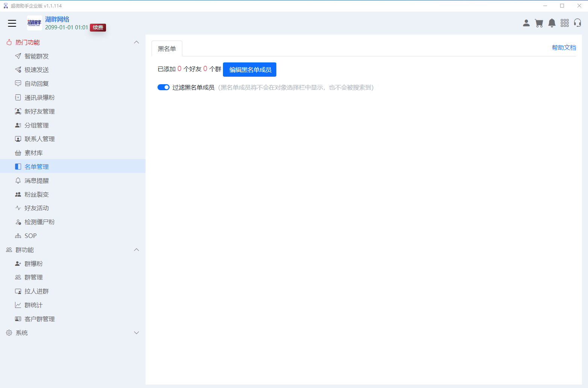Collapse the 热门功能 section
Viewport: 588px width, 388px height.
click(136, 42)
